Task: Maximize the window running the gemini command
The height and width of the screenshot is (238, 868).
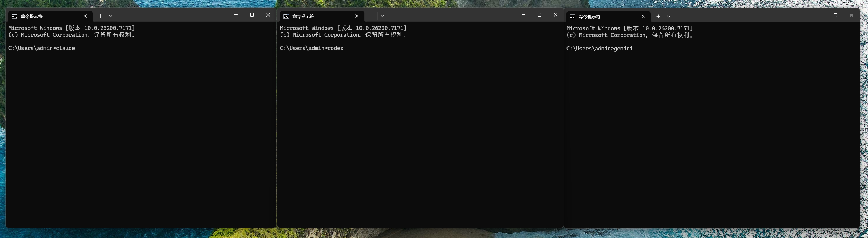Action: click(835, 15)
